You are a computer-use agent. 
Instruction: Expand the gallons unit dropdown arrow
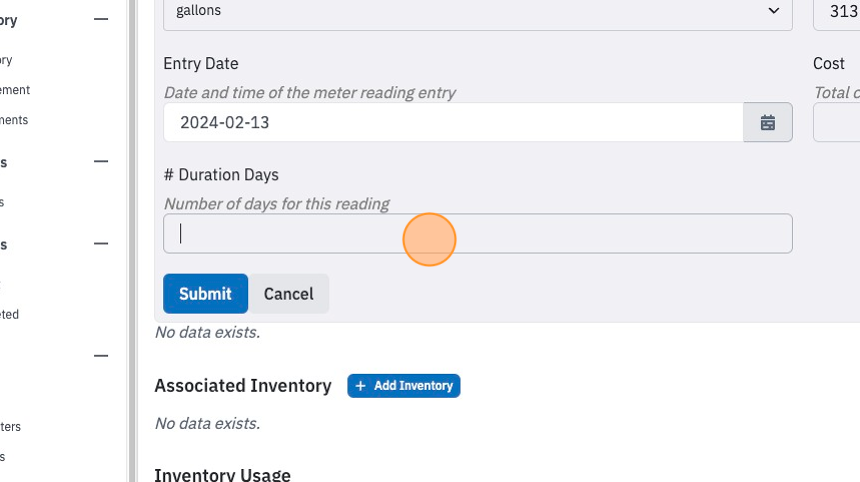pyautogui.click(x=773, y=10)
